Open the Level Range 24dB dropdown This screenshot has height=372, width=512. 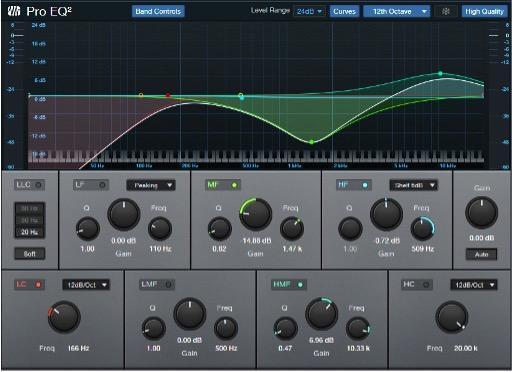309,12
